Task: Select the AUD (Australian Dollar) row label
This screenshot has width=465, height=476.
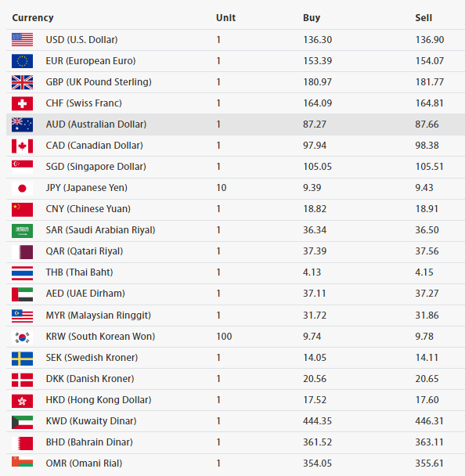Action: (96, 124)
